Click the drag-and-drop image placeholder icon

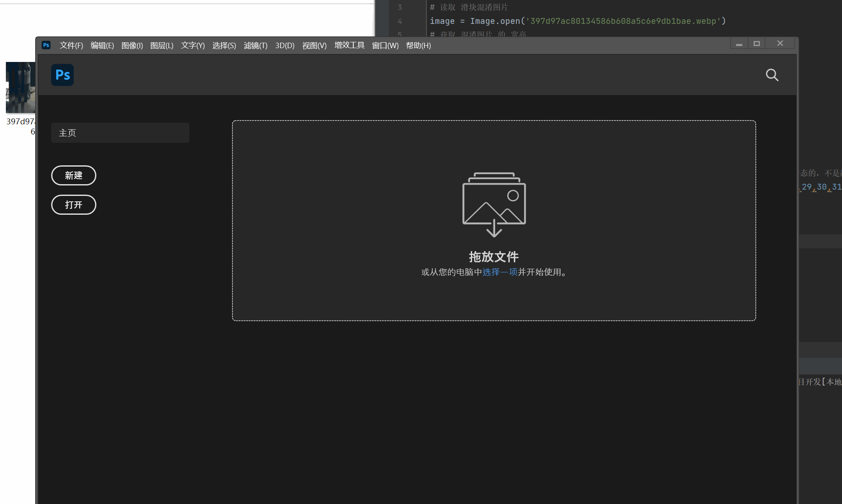coord(494,204)
